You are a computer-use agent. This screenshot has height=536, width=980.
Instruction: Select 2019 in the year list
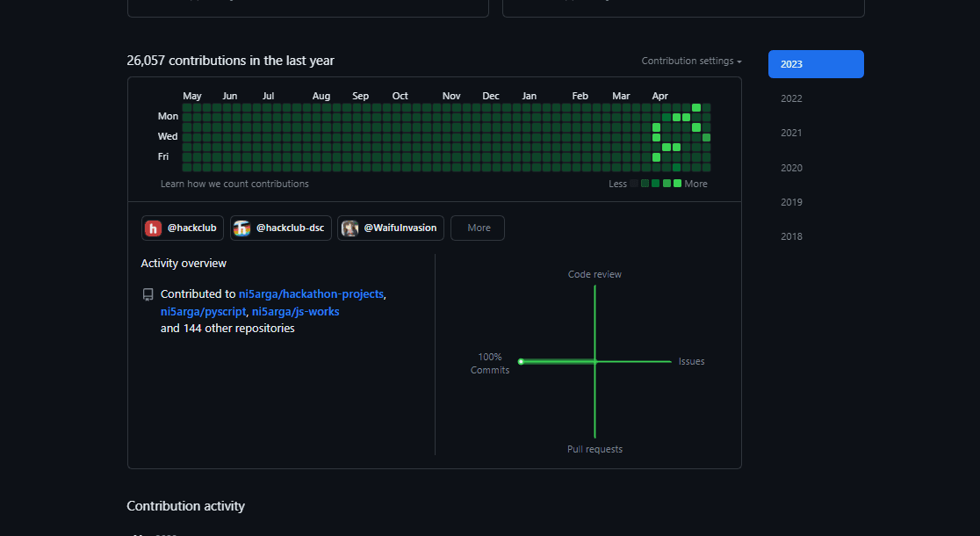pos(791,202)
